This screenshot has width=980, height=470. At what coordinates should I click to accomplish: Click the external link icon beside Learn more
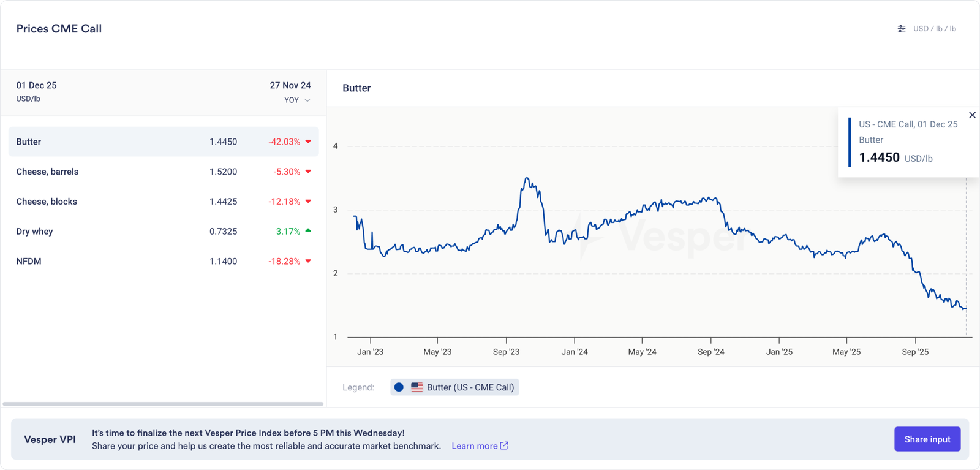[x=504, y=445]
